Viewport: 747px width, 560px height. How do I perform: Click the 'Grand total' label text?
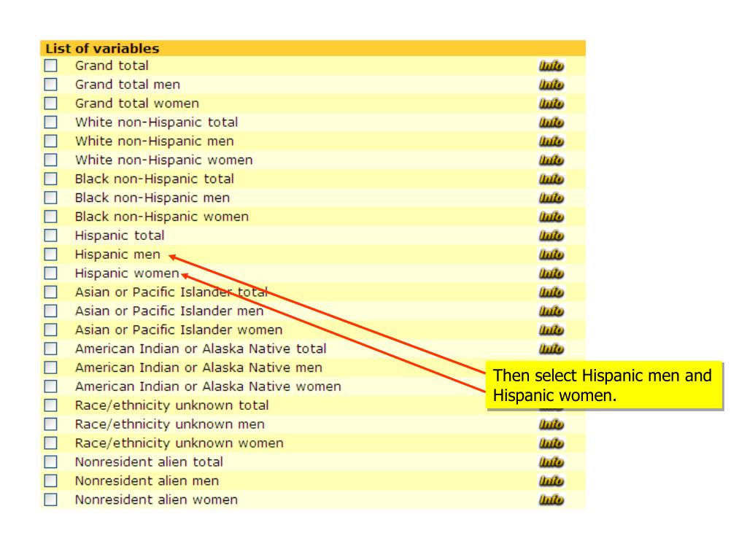tap(112, 65)
